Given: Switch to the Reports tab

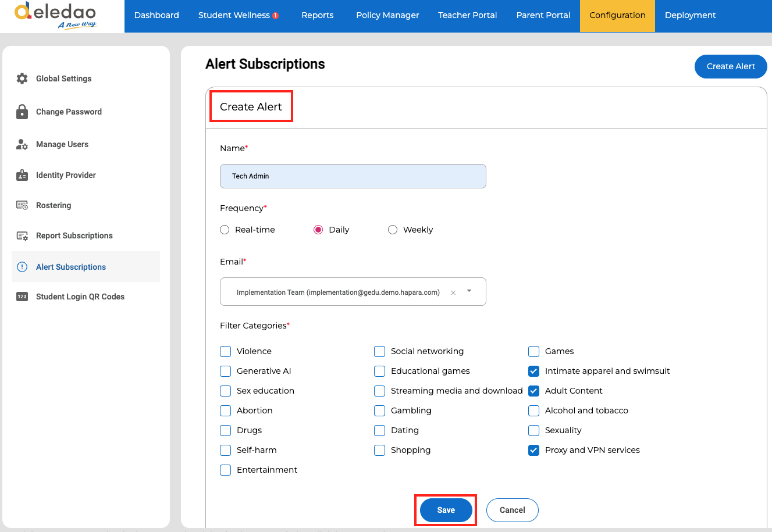Looking at the screenshot, I should click(318, 16).
